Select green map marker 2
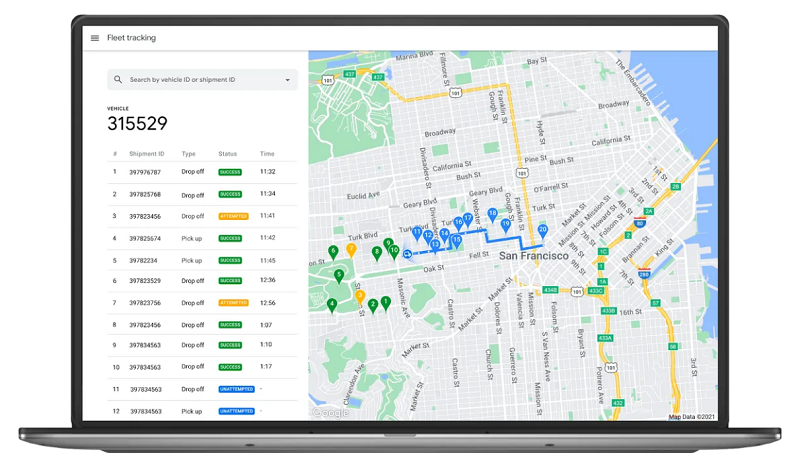Screen dimensions: 800x465 pyautogui.click(x=373, y=306)
